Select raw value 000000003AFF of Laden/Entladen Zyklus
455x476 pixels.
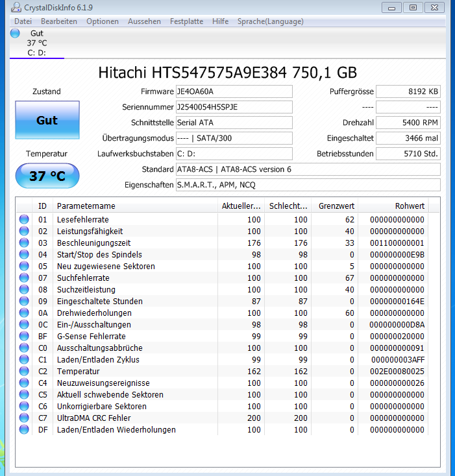coord(398,360)
